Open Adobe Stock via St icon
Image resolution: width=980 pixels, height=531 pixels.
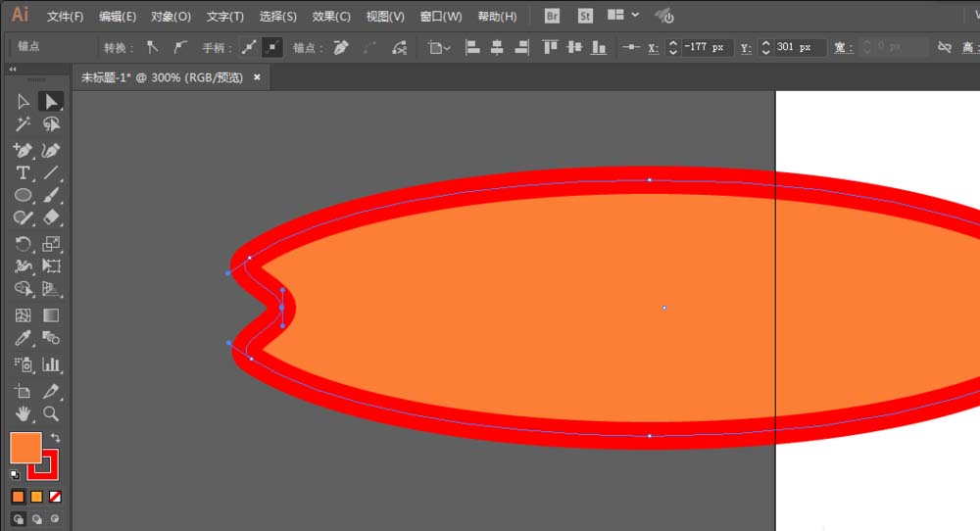point(585,16)
